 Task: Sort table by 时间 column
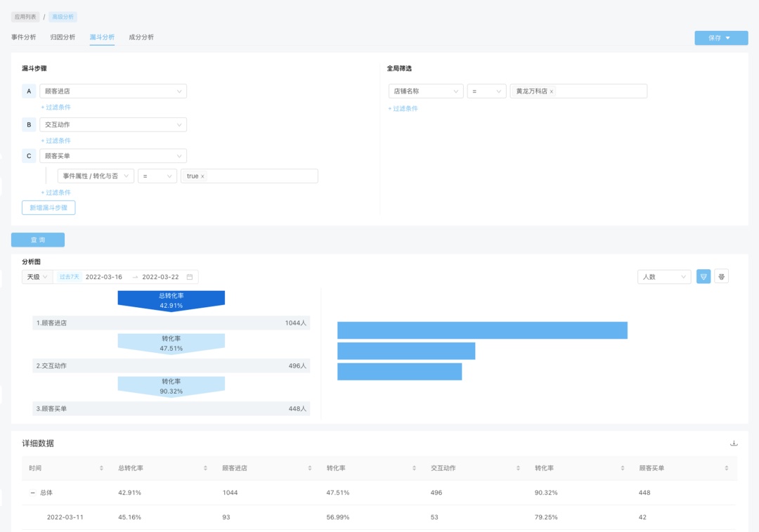coord(101,468)
